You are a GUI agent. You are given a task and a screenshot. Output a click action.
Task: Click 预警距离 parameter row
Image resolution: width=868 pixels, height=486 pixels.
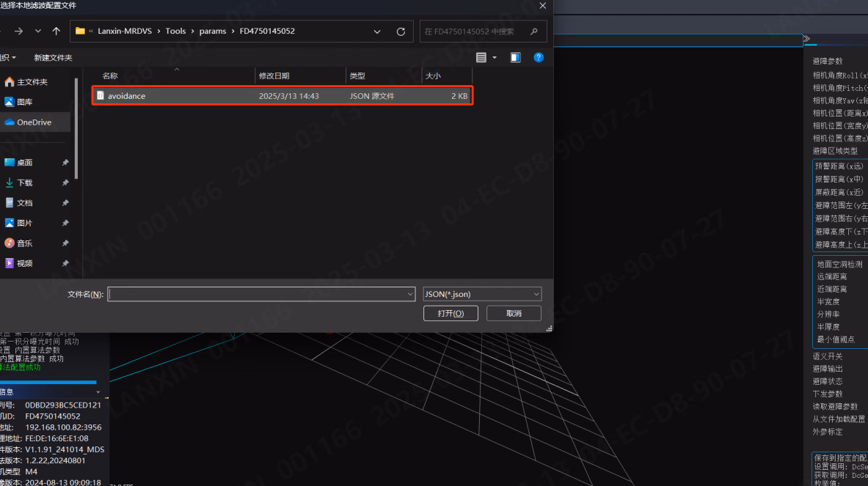coord(839,166)
